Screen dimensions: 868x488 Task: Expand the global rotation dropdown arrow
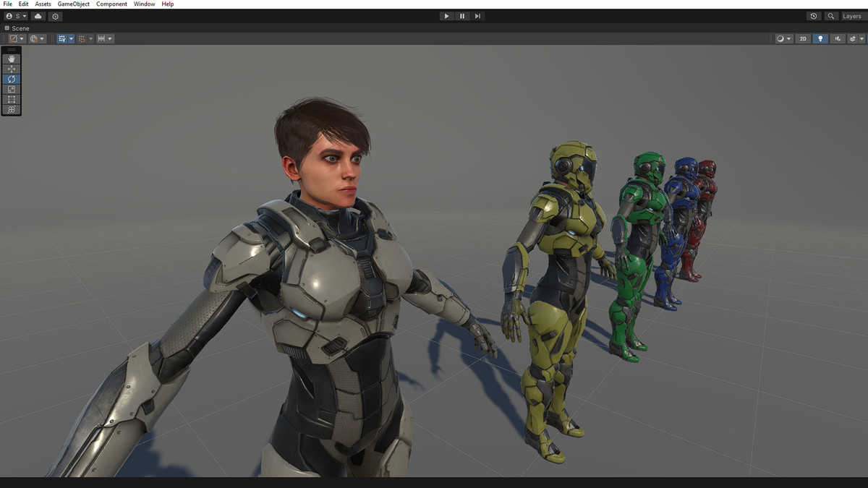(x=42, y=38)
